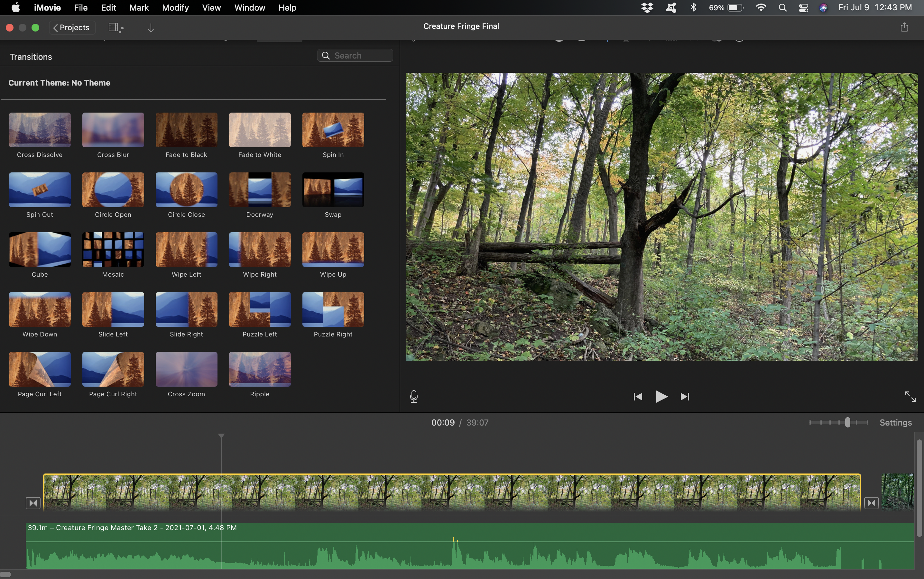
Task: Toggle the media browser filmstrip icon
Action: coord(116,28)
